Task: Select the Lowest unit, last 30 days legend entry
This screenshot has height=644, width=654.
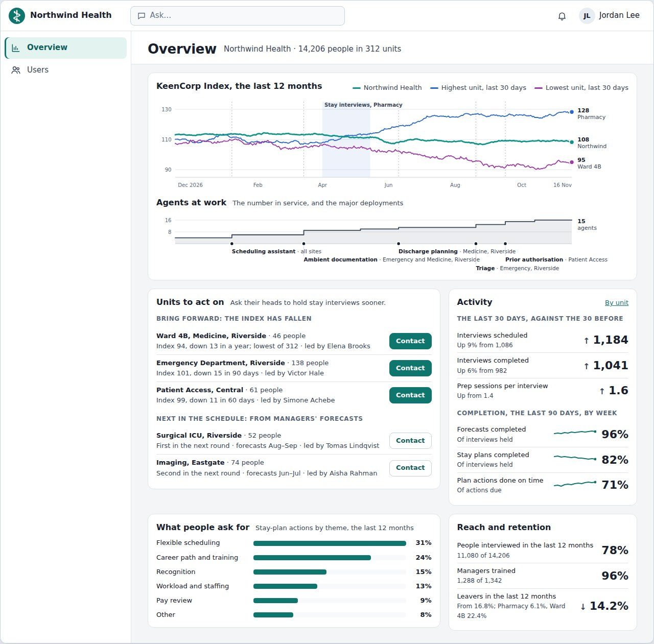Action: [581, 88]
